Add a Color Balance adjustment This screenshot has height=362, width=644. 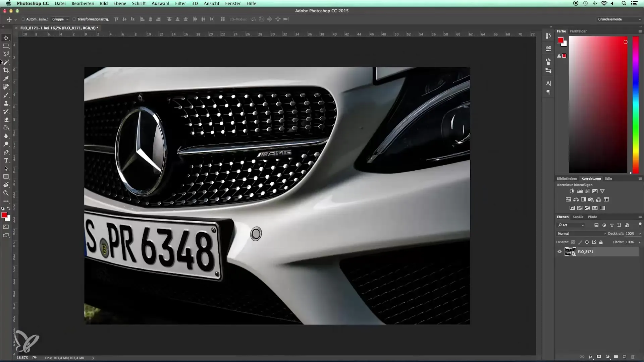(x=576, y=199)
